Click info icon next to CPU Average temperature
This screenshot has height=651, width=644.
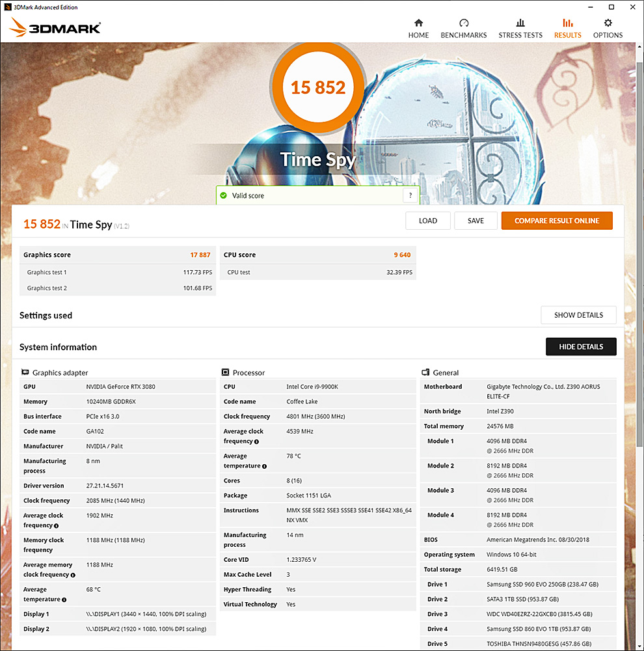pyautogui.click(x=264, y=466)
